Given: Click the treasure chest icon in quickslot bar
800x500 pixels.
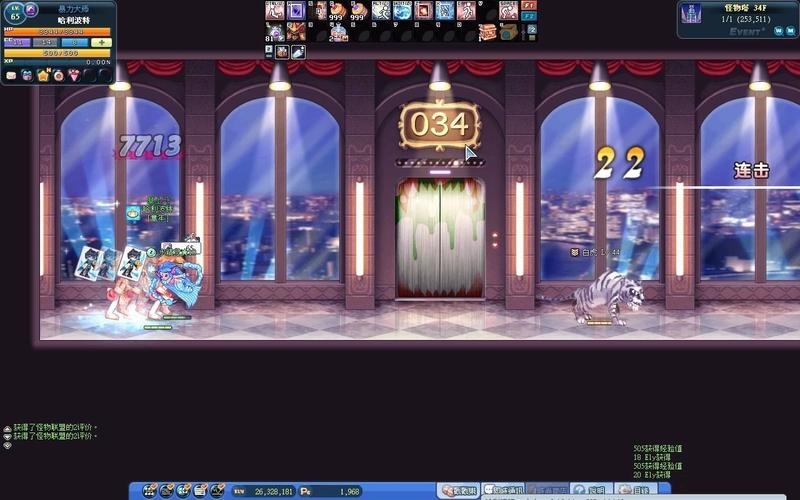Looking at the screenshot, I should coord(487,32).
